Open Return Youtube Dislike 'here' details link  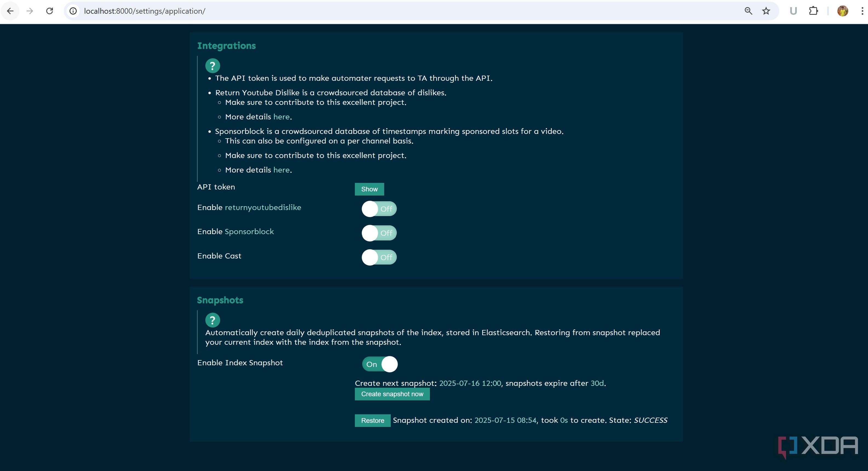click(281, 117)
